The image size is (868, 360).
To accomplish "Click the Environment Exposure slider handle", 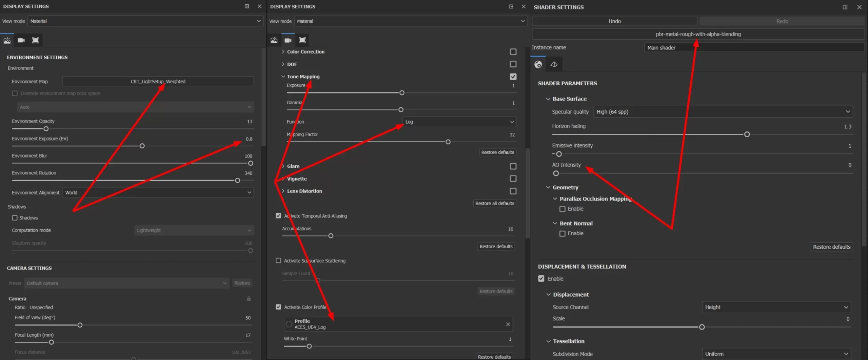I will 142,146.
